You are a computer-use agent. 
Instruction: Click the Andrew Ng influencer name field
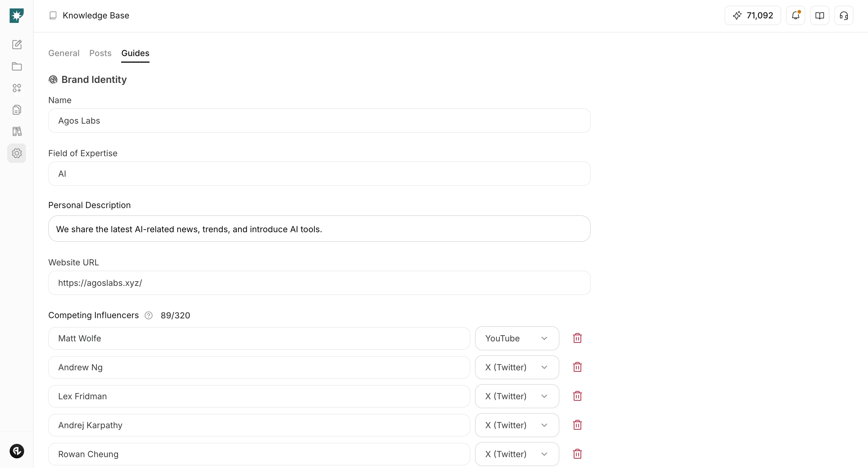tap(259, 367)
